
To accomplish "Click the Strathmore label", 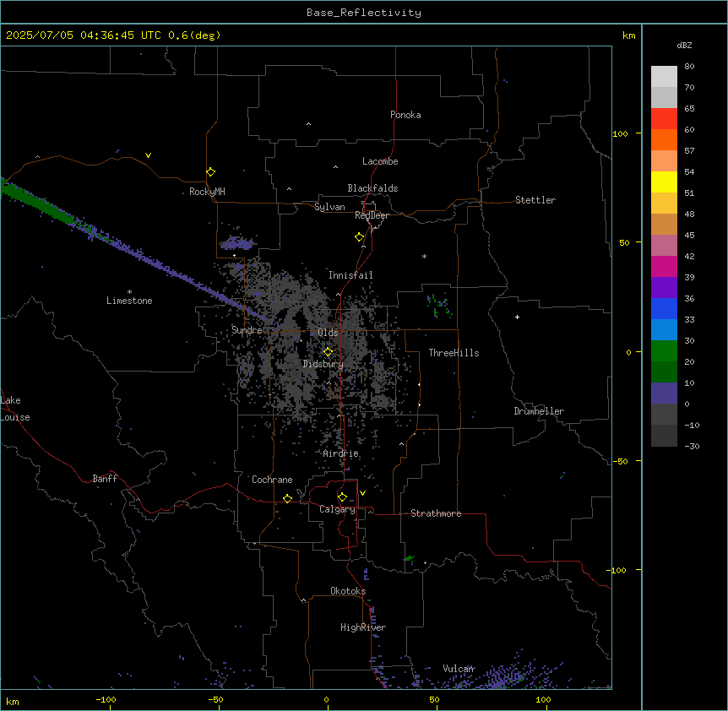I will (x=436, y=513).
